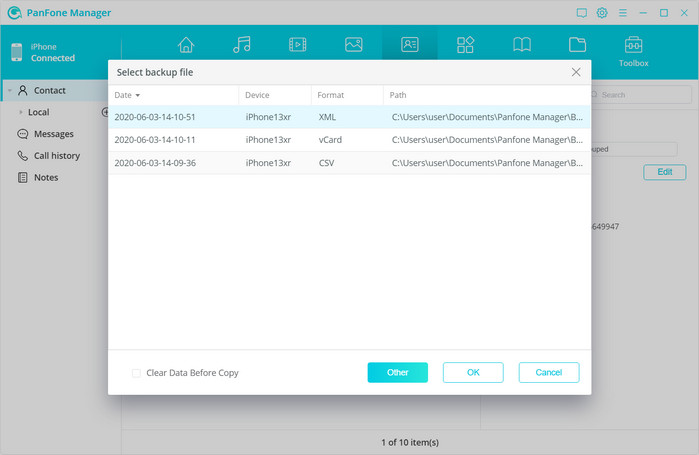Select Messages in the sidebar

53,134
